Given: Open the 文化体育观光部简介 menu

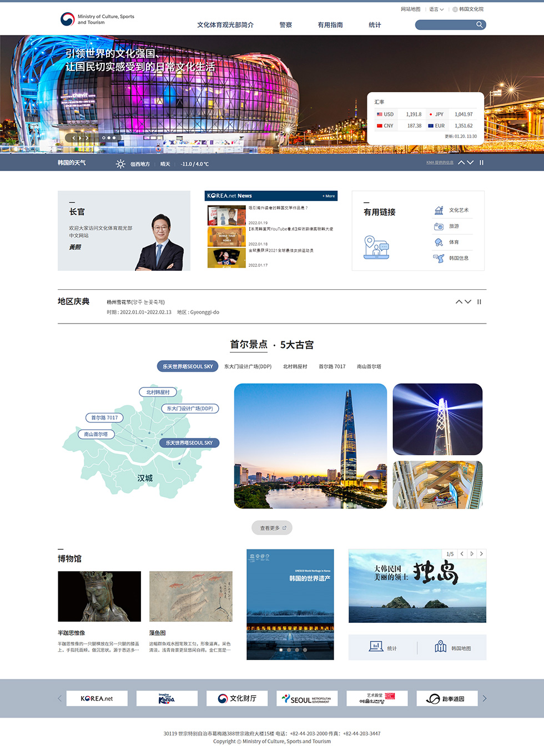Looking at the screenshot, I should click(225, 25).
